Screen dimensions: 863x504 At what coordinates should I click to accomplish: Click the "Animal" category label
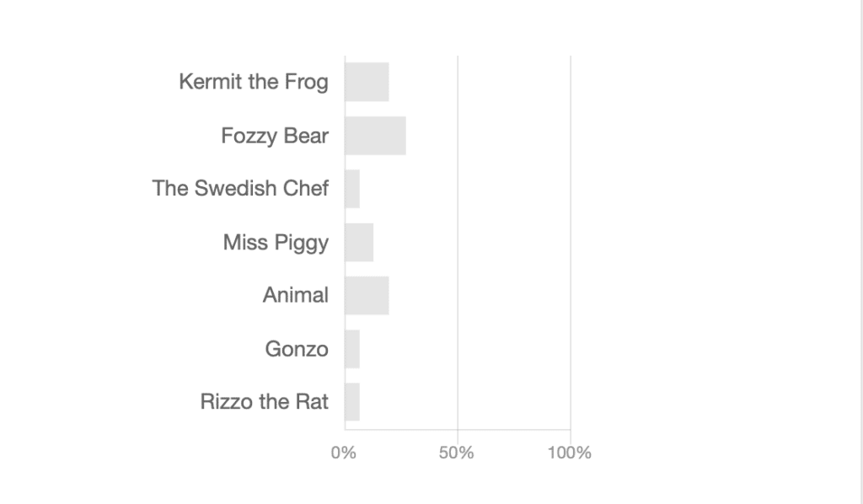coord(296,296)
